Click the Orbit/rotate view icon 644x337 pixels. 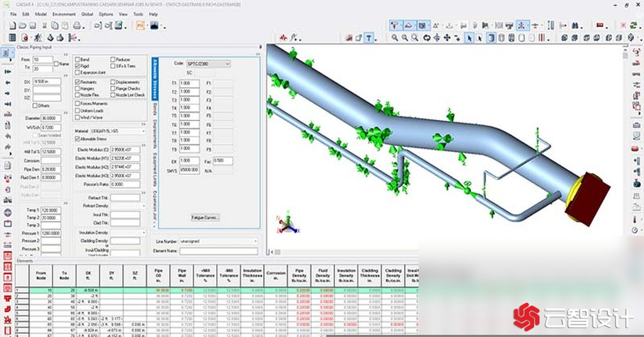(x=427, y=38)
